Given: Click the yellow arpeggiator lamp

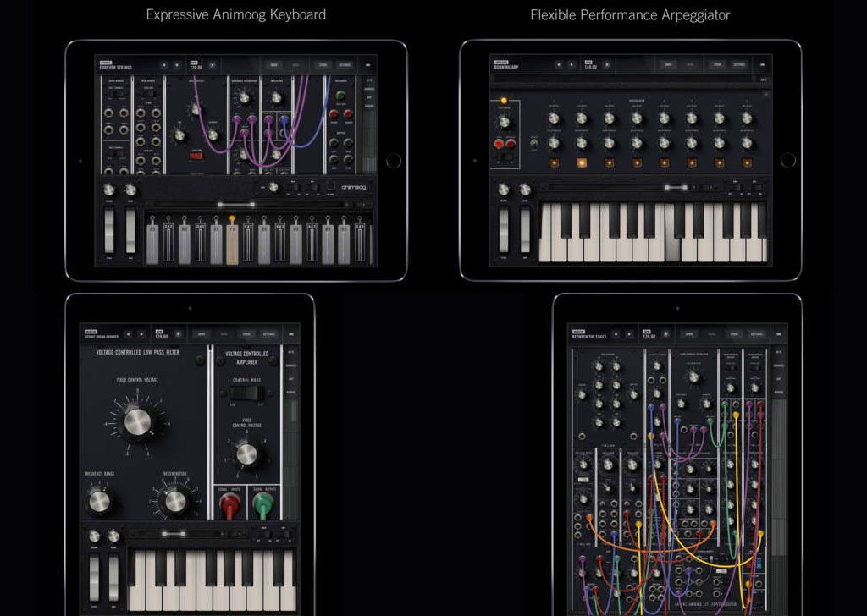Looking at the screenshot, I should pos(504,101).
